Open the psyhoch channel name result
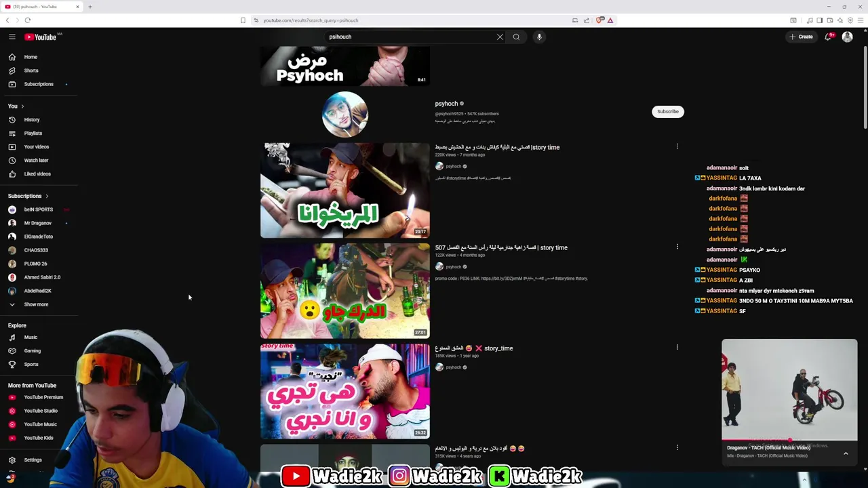 pos(446,104)
